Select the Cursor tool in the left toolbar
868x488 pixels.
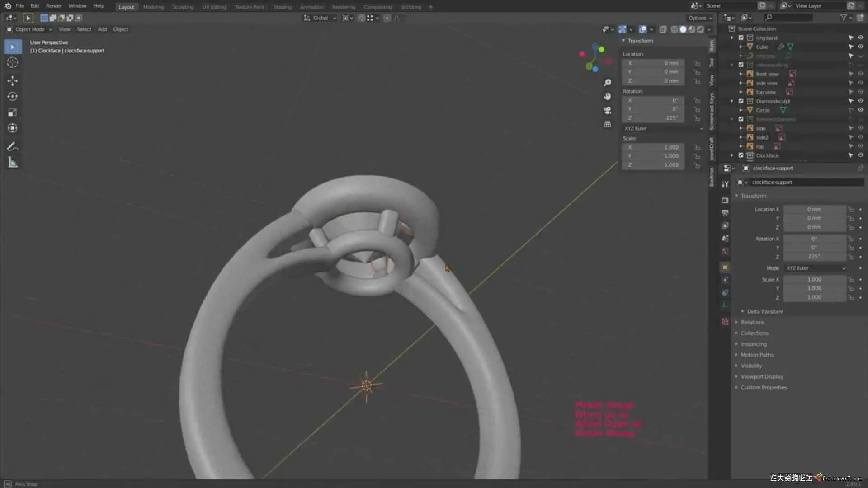(12, 63)
